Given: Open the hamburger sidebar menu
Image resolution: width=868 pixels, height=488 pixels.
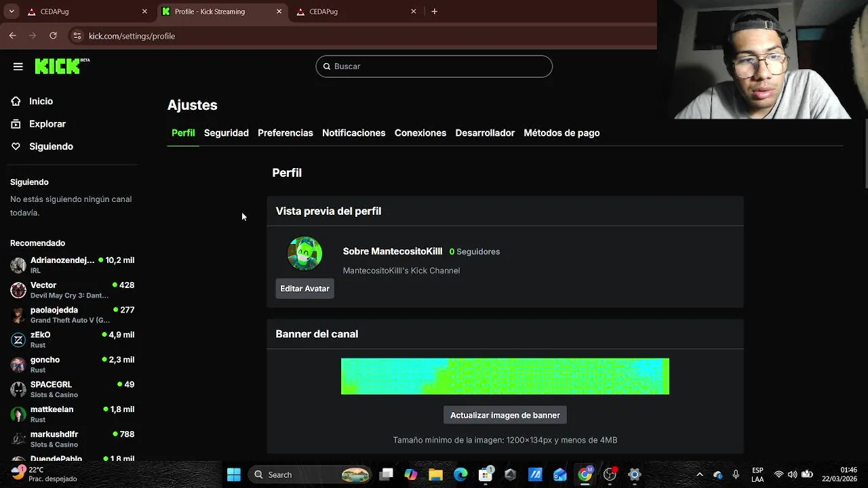Looking at the screenshot, I should tap(18, 66).
